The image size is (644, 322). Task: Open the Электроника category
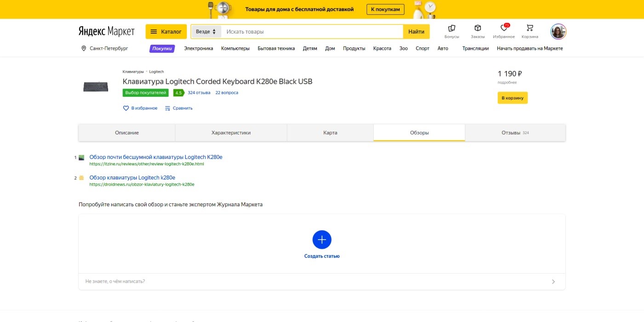[x=199, y=48]
